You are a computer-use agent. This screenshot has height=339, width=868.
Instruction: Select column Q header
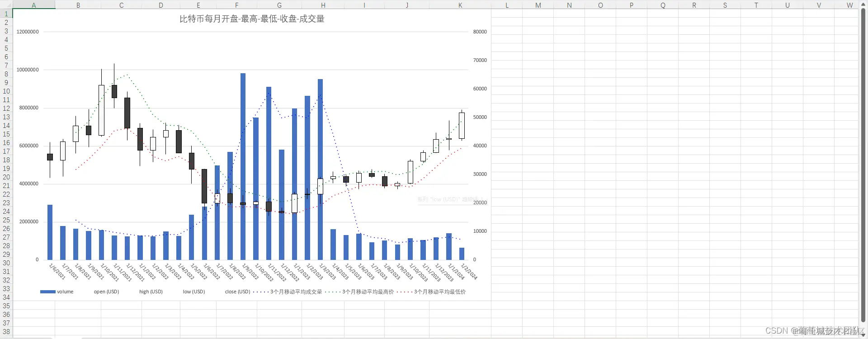pos(663,5)
